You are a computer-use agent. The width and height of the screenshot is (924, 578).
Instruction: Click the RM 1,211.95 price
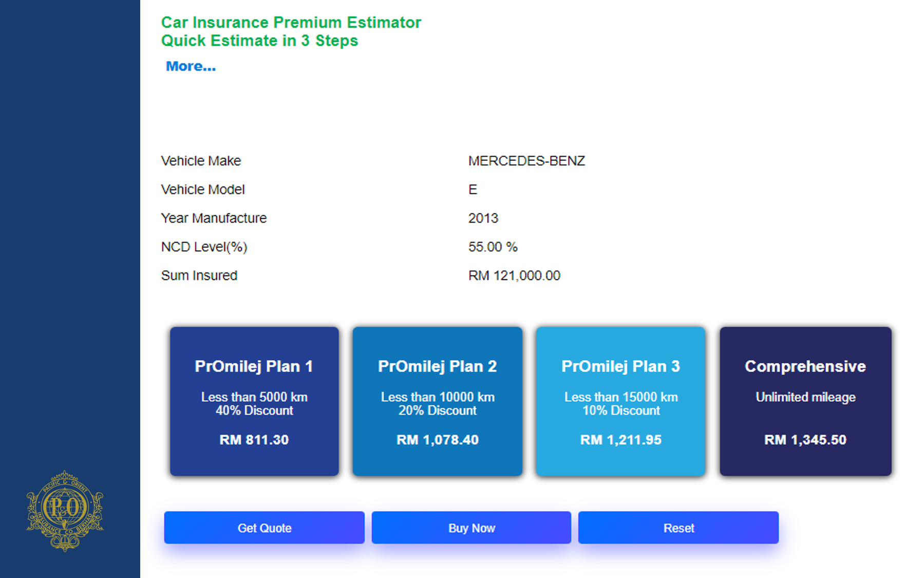pyautogui.click(x=621, y=440)
